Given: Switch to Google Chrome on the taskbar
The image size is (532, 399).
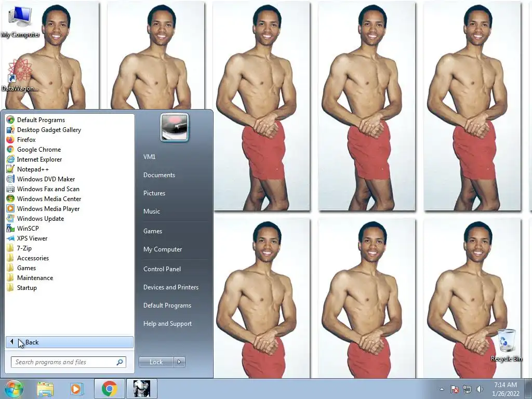Looking at the screenshot, I should click(109, 389).
